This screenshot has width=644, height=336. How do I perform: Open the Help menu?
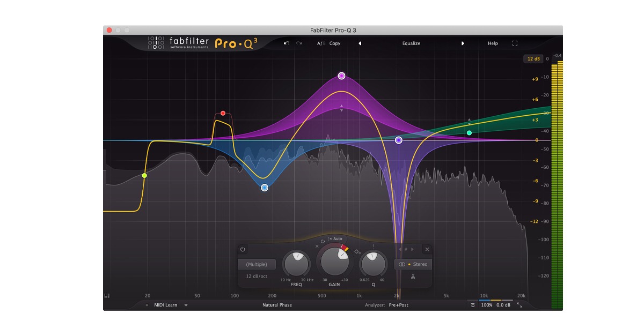[493, 43]
